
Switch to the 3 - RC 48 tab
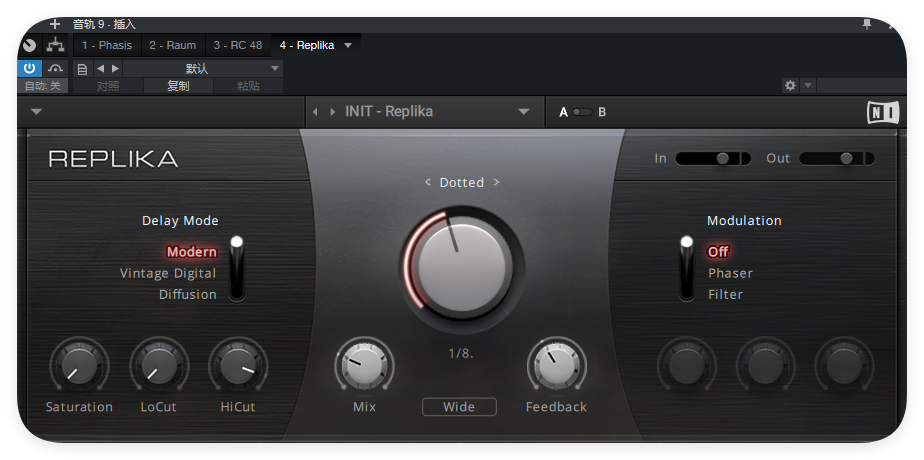pos(237,45)
